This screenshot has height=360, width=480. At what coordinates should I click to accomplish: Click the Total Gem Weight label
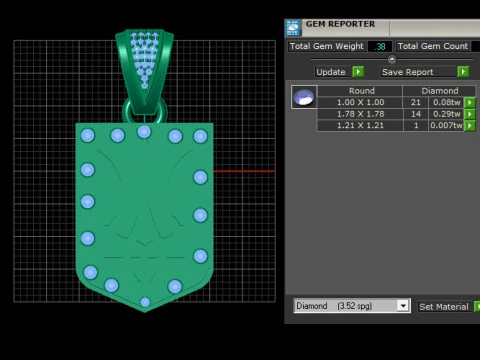326,46
